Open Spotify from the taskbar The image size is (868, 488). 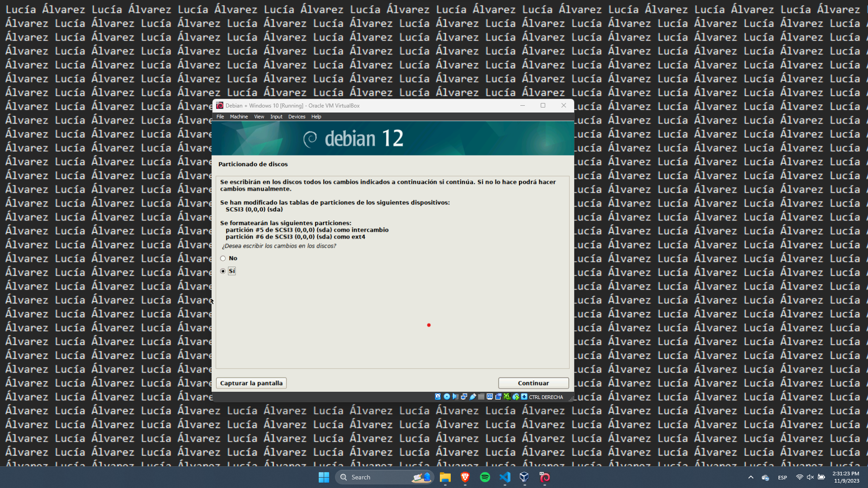coord(485,477)
